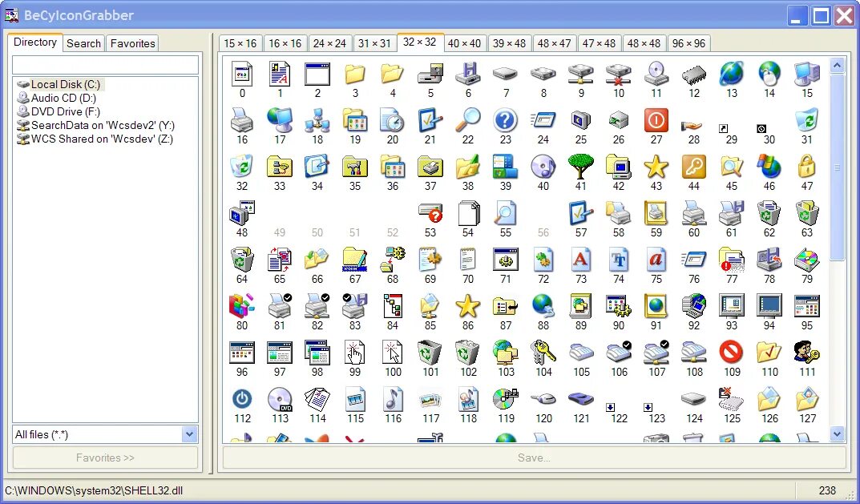860x504 pixels.
Task: Pick the red letter A font icon 73
Action: click(581, 260)
